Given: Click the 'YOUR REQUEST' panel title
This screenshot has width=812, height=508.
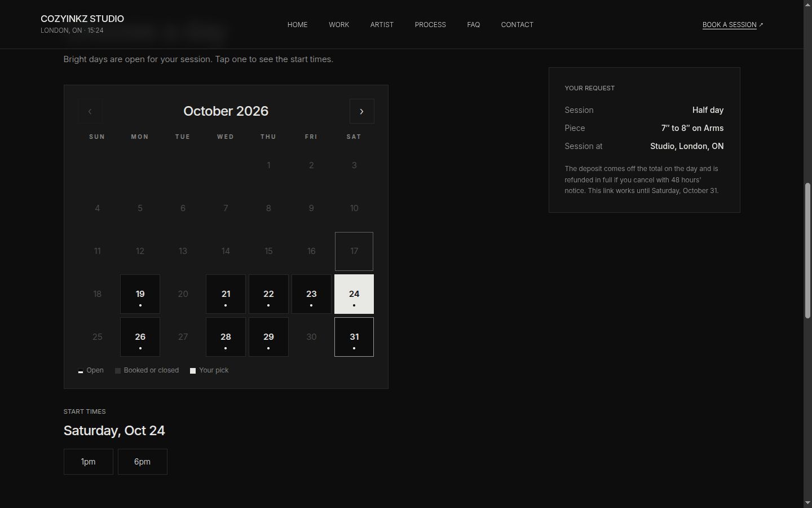Looking at the screenshot, I should click(x=590, y=88).
